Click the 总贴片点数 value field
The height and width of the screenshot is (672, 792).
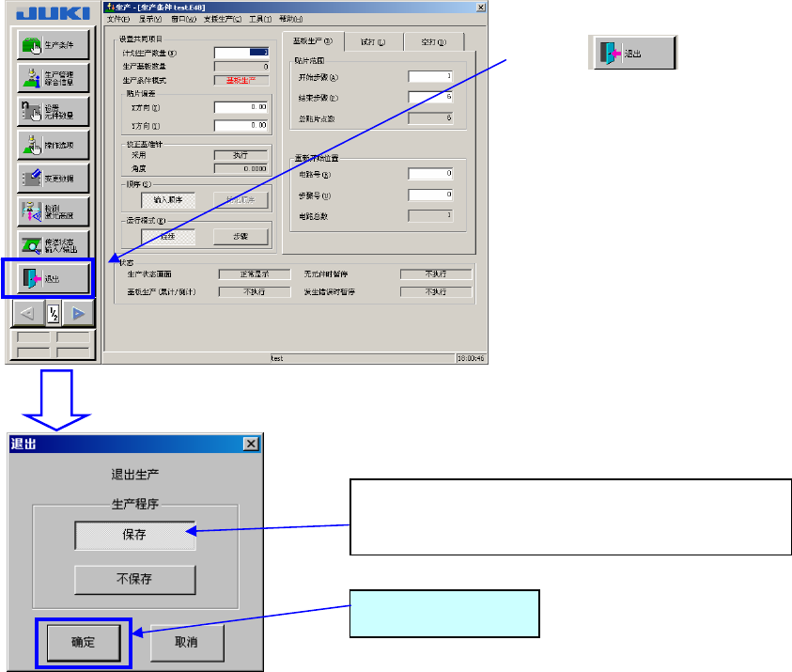430,118
